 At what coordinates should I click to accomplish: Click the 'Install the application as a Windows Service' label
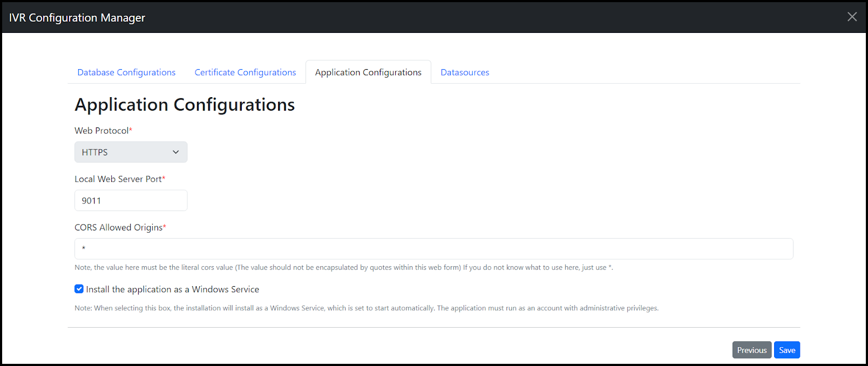[x=173, y=289]
